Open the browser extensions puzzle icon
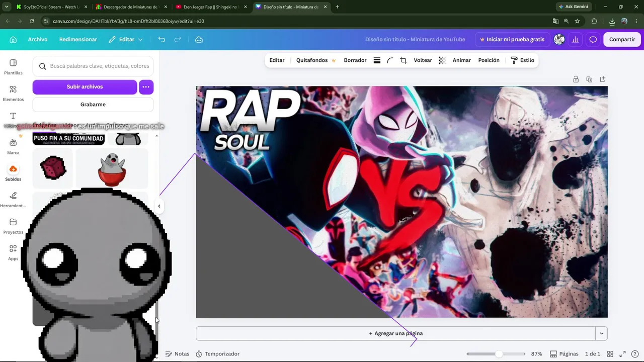Screen dimensions: 644x362 point(594,21)
